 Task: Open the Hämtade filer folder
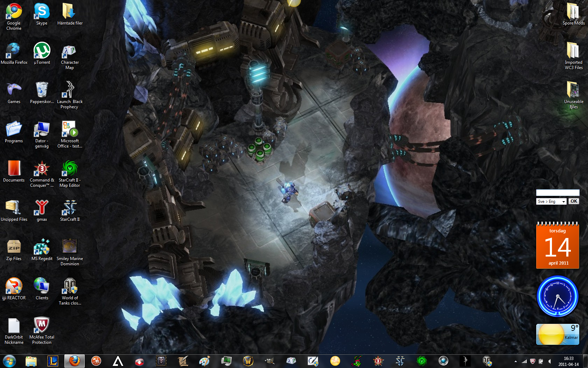(70, 14)
